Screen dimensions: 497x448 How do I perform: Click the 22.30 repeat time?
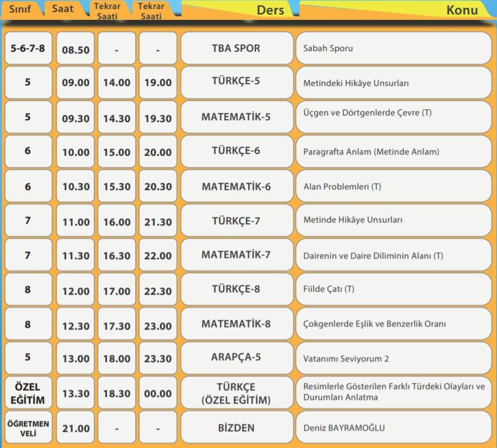pos(158,289)
